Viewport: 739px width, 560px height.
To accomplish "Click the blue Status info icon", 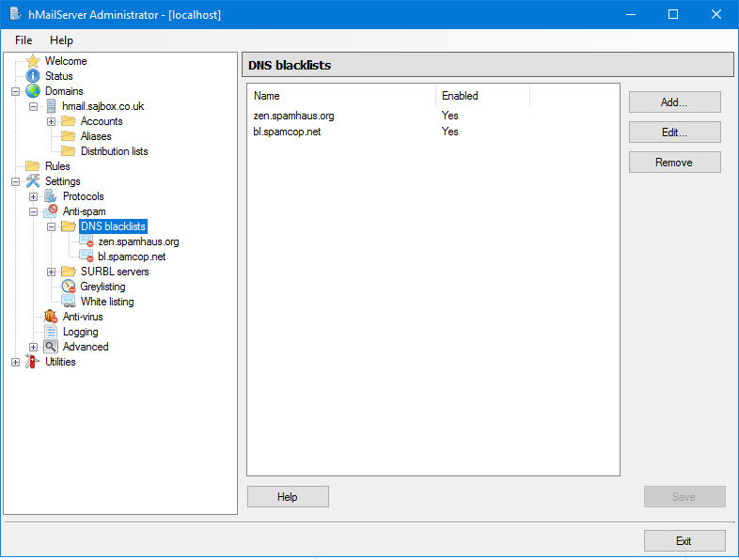I will pos(33,76).
